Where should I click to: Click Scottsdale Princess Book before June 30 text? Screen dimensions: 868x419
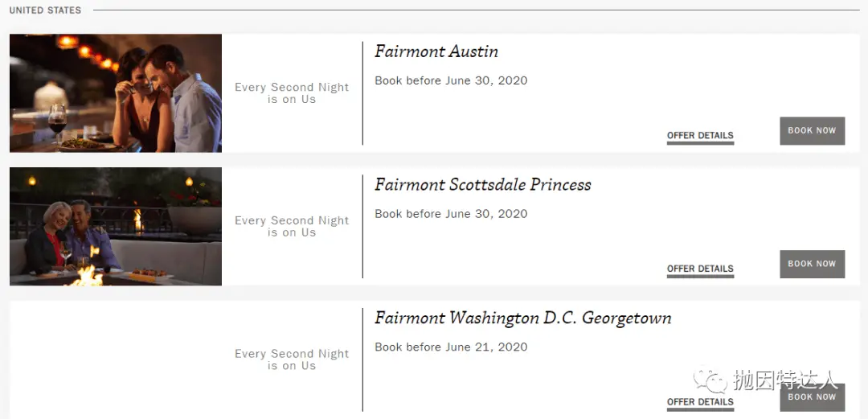pyautogui.click(x=451, y=213)
